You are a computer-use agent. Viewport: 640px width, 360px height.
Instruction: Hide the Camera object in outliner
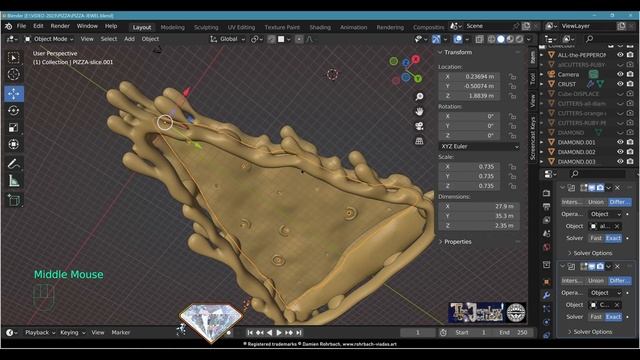click(620, 74)
